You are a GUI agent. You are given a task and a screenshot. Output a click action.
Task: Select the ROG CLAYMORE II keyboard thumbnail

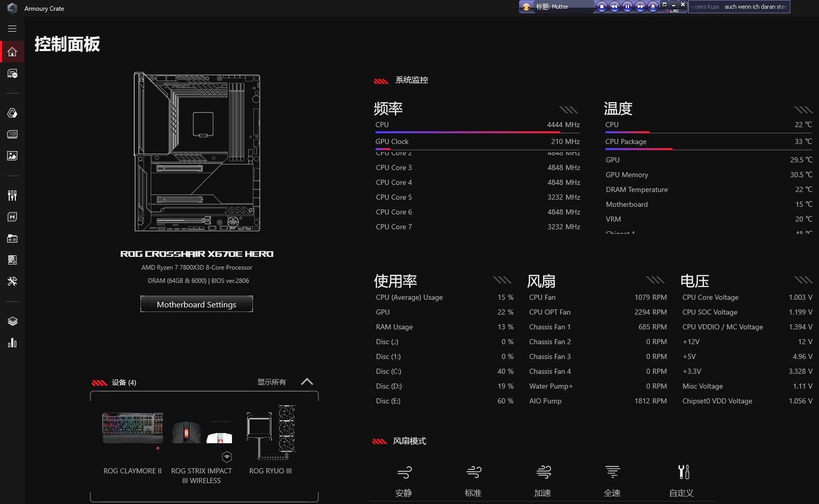132,429
